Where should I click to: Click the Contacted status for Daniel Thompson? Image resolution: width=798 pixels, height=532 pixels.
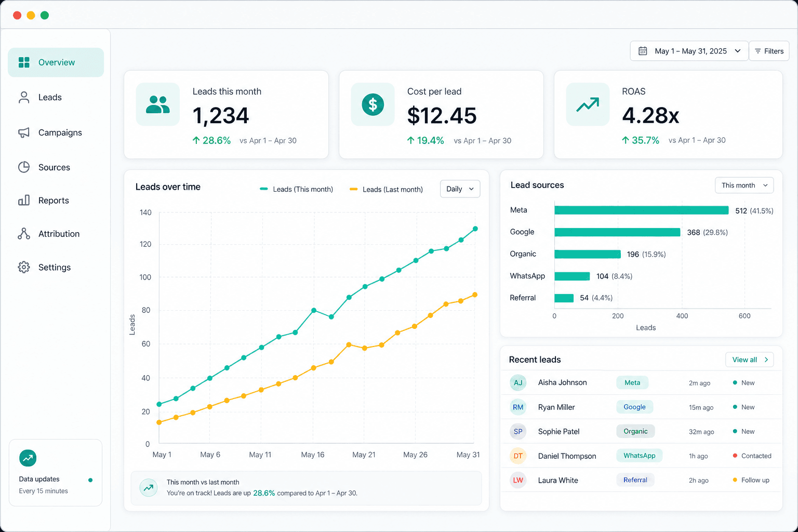click(752, 456)
